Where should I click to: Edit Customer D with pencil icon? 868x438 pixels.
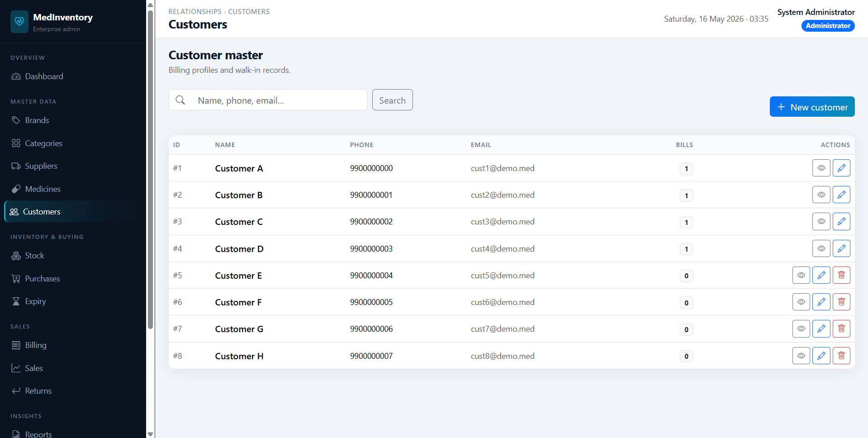(x=841, y=248)
